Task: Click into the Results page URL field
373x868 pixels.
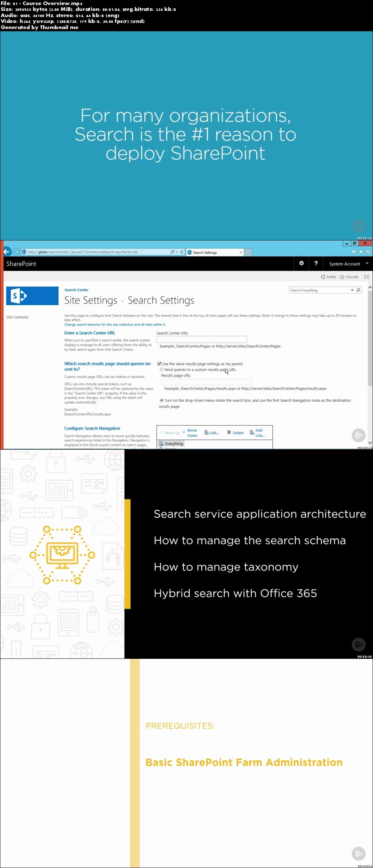Action: point(206,382)
